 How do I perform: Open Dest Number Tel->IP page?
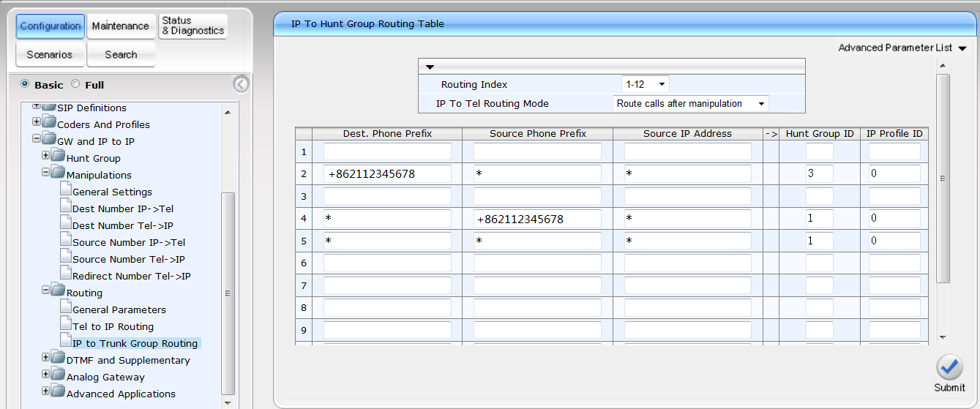123,225
